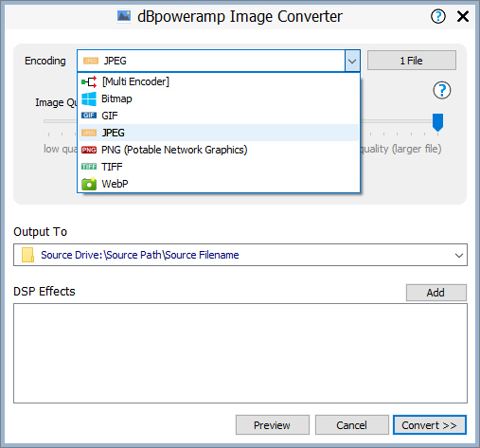The image size is (480, 448).
Task: Click the dBpoweramp app icon in the title bar
Action: (x=124, y=16)
